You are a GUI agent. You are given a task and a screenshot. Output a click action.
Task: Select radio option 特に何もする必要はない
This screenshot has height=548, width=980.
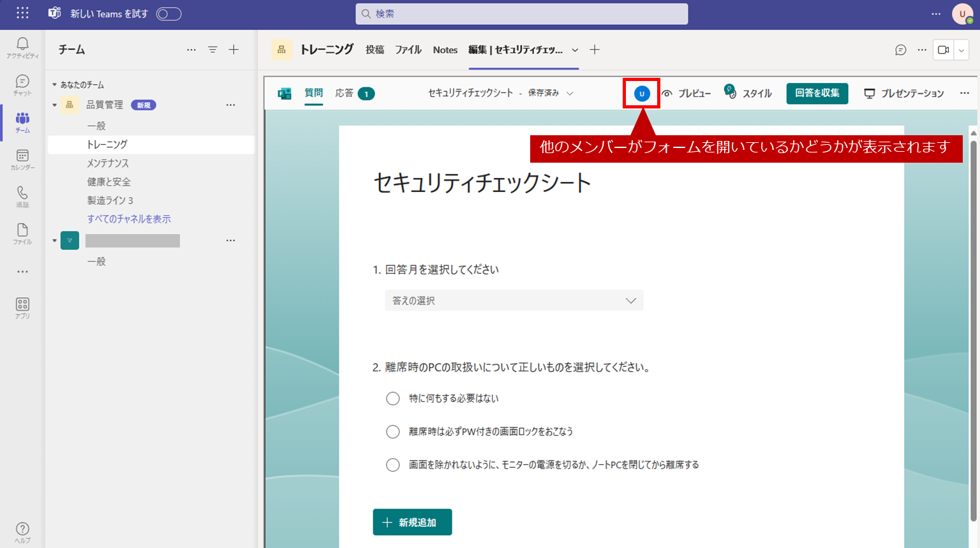point(393,399)
